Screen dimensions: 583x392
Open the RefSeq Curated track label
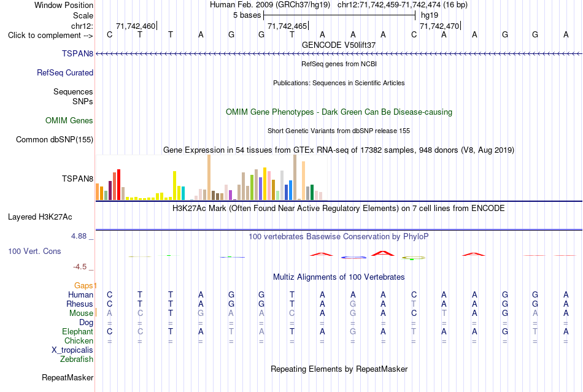65,72
